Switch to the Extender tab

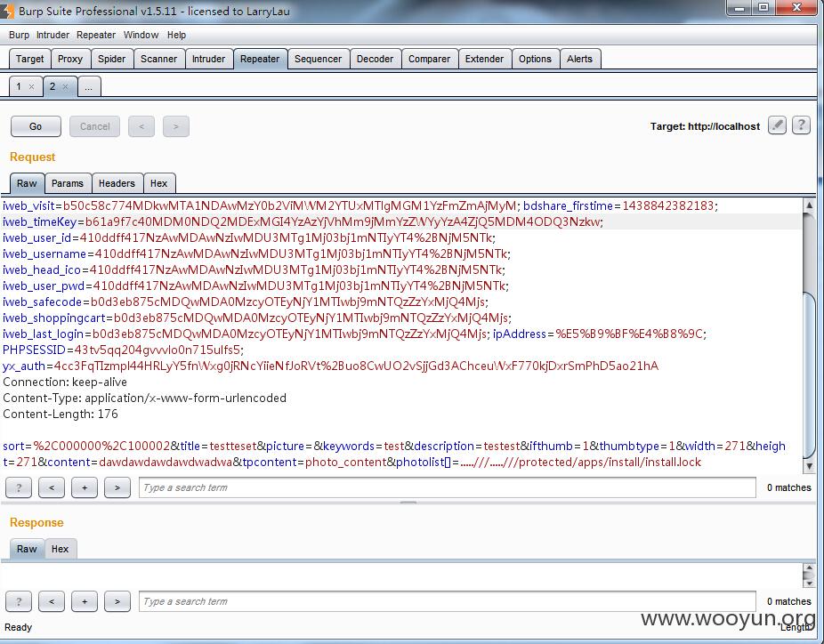coord(484,59)
